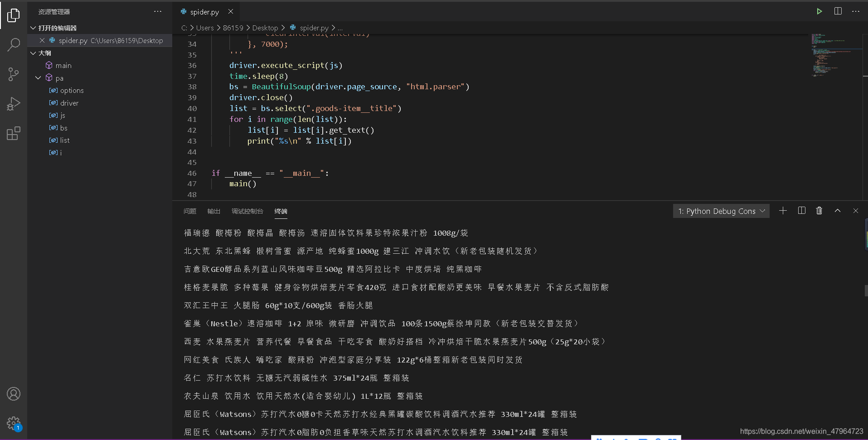Open the Extensions view
Image resolution: width=868 pixels, height=440 pixels.
click(x=14, y=133)
